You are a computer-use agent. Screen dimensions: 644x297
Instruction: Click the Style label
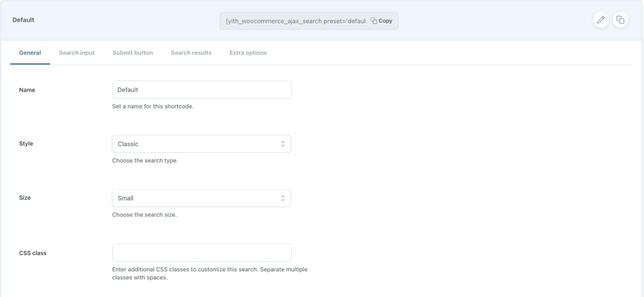tap(26, 144)
